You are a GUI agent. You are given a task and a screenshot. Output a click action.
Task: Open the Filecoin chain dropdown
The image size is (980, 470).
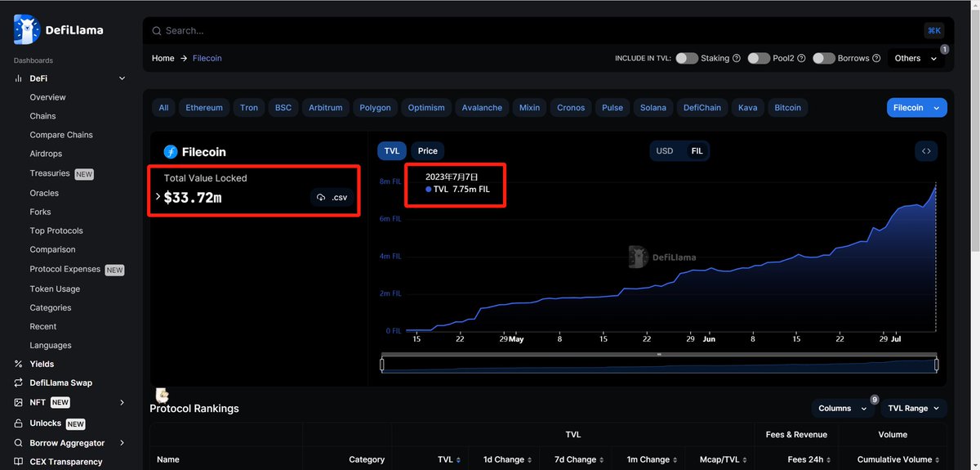coord(916,108)
